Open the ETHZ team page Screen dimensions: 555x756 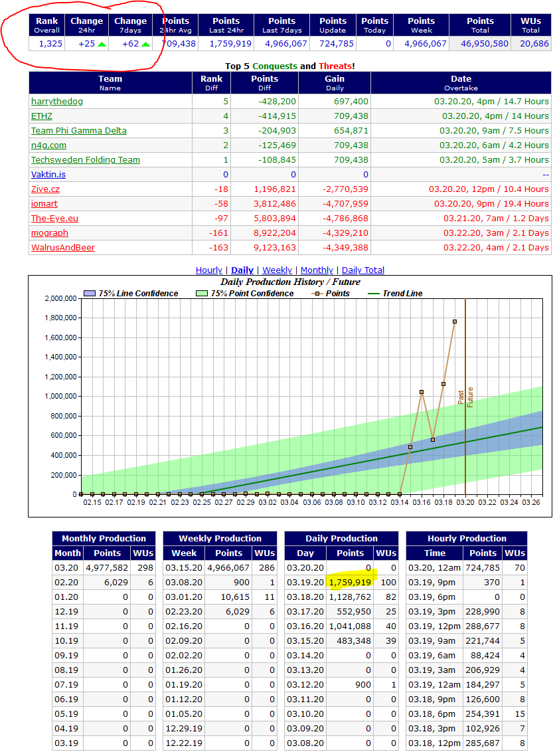click(x=42, y=116)
